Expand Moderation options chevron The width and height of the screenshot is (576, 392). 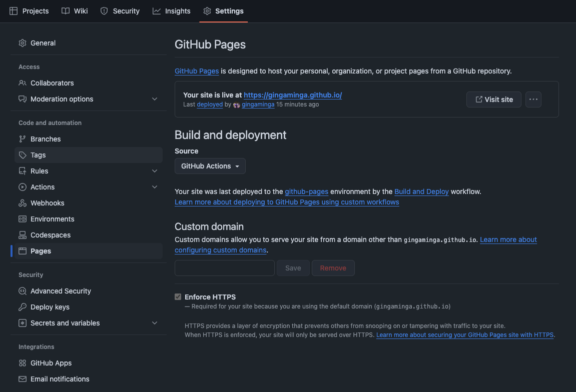coord(155,99)
